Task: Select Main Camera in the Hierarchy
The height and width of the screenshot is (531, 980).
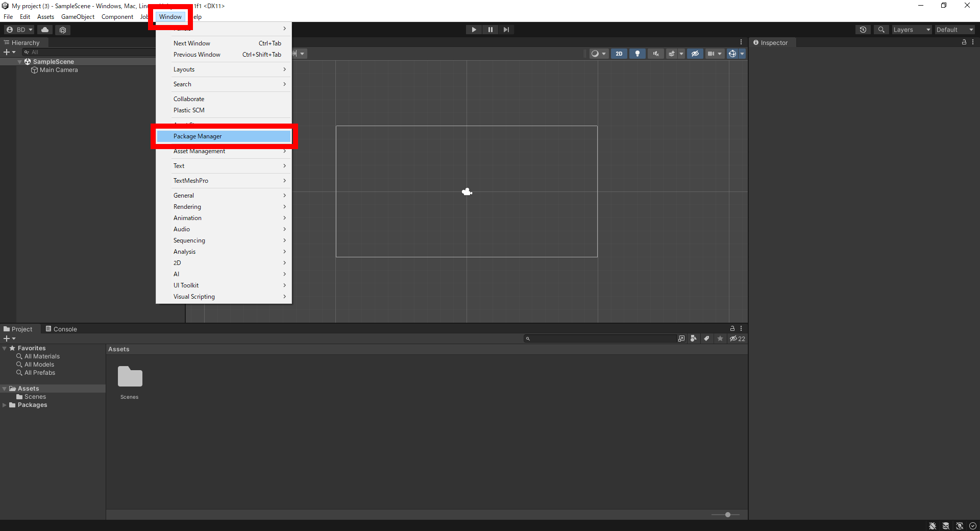Action: (x=59, y=70)
